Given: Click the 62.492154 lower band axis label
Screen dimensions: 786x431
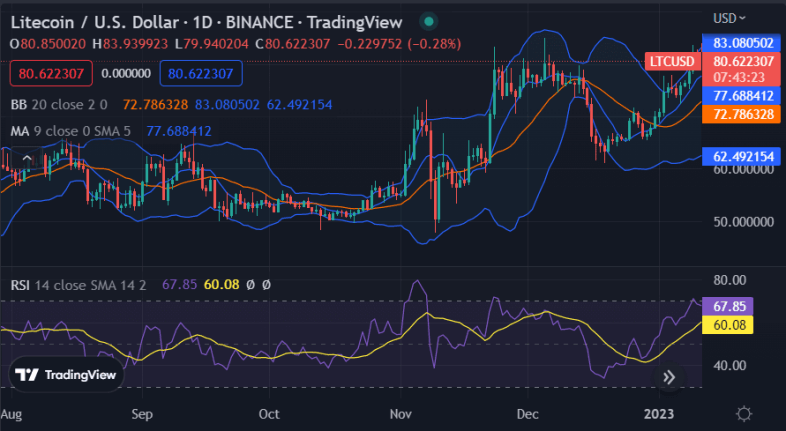Looking at the screenshot, I should (741, 157).
